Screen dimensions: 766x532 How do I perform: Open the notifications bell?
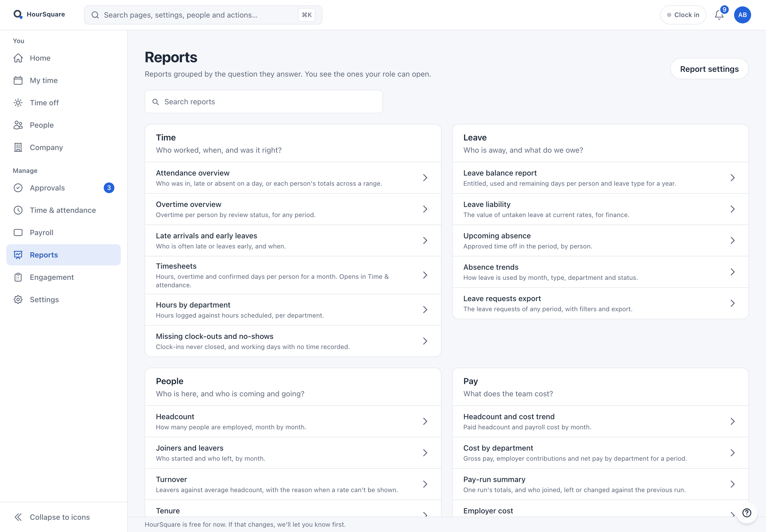coord(719,15)
